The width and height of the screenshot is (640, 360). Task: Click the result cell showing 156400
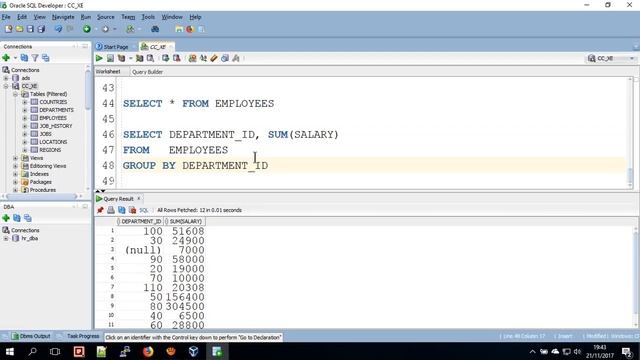coord(185,297)
